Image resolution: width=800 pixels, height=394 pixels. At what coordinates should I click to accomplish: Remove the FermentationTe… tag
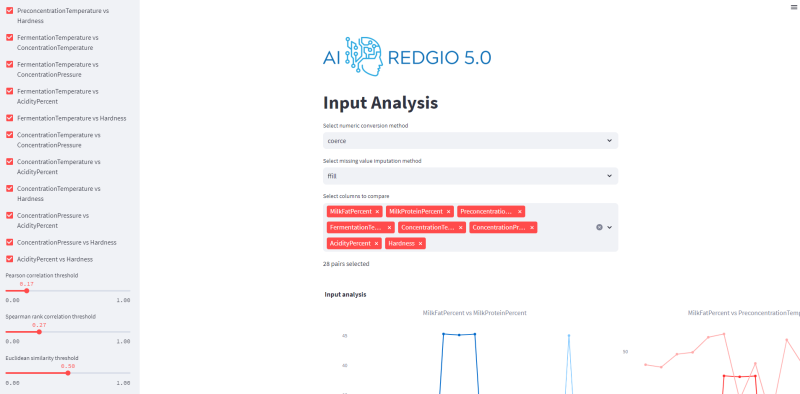pos(390,228)
